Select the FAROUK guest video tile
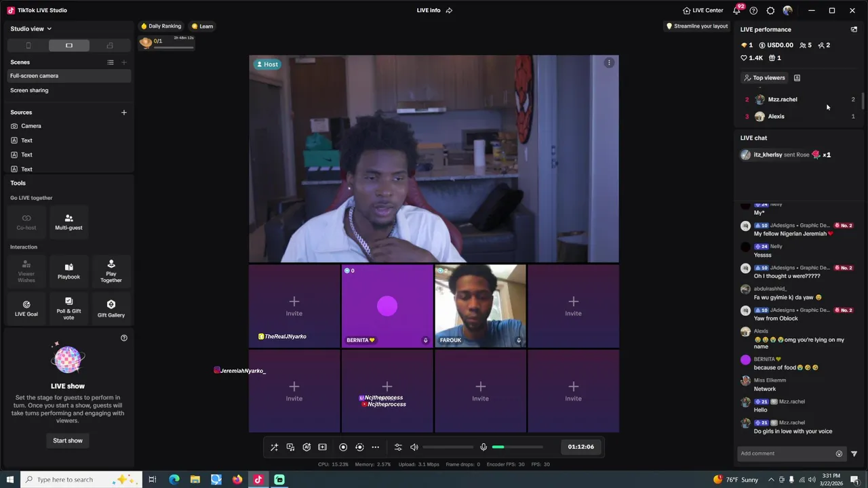This screenshot has height=488, width=868. pos(480,306)
